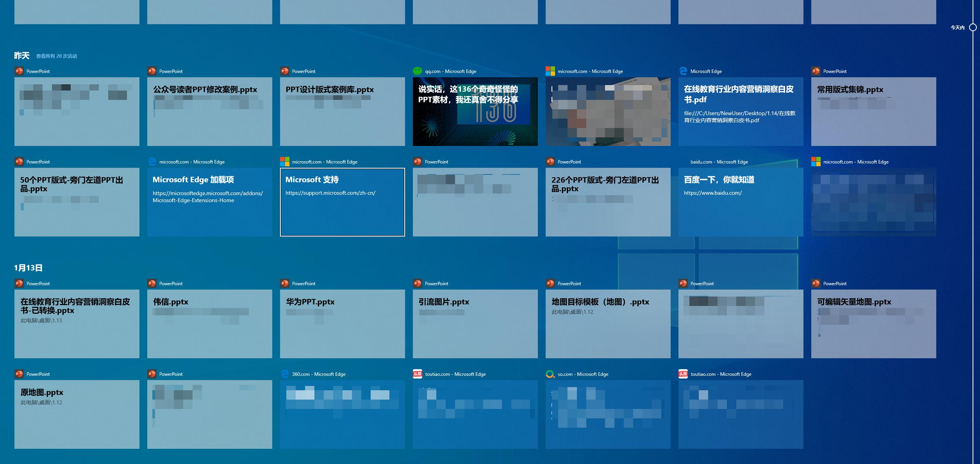The image size is (980, 464).
Task: Open the 常用版式集锦.pptx activity
Action: point(873,111)
